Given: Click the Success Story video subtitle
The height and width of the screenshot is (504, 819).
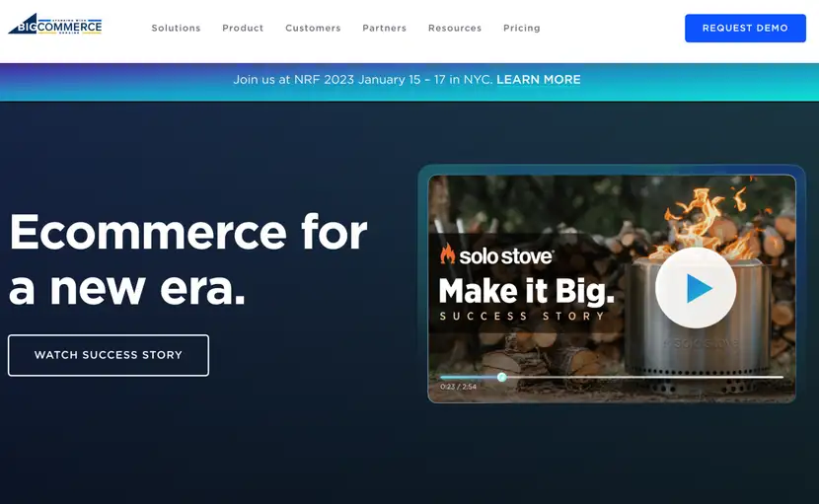Looking at the screenshot, I should (522, 316).
